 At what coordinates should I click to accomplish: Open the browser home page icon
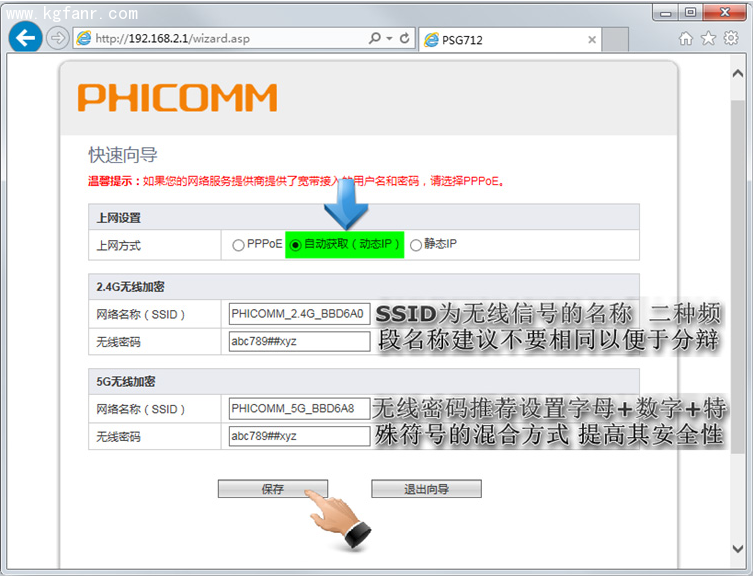[685, 39]
